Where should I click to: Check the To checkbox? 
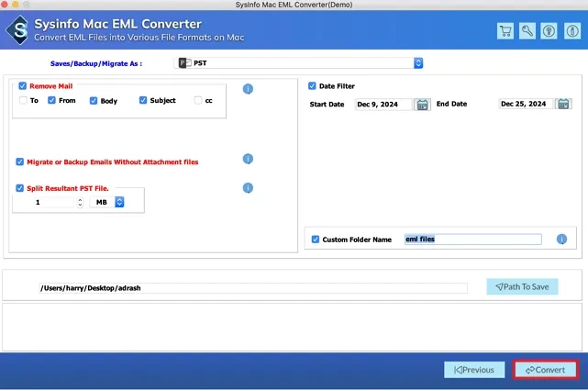click(x=23, y=100)
